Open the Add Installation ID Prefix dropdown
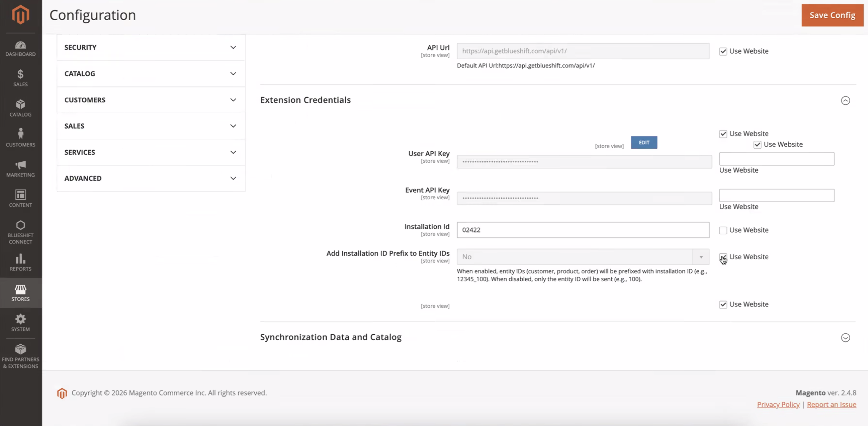868x426 pixels. coord(583,257)
